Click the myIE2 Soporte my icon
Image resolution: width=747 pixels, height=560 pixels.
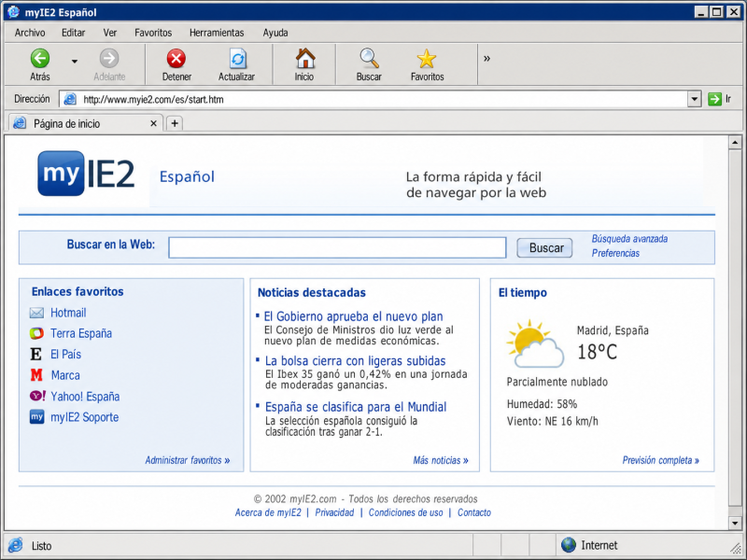click(x=36, y=417)
